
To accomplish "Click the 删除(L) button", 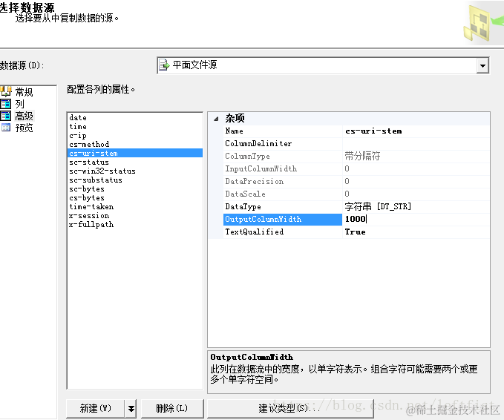I will tap(172, 408).
